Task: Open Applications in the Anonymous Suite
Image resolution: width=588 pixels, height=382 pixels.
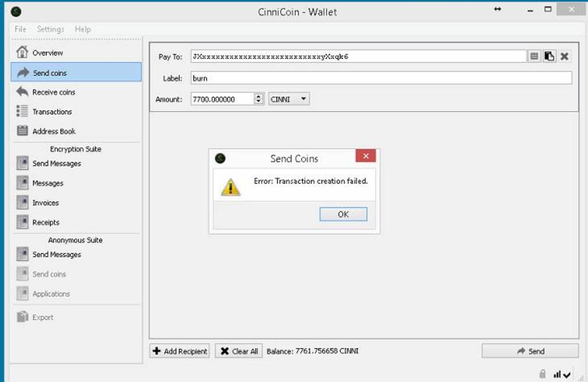Action: tap(76, 294)
